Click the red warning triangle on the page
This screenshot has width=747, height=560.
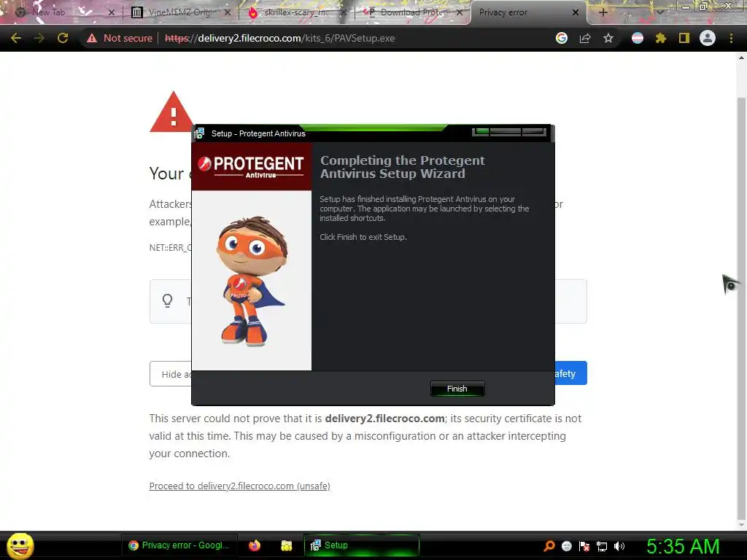172,112
